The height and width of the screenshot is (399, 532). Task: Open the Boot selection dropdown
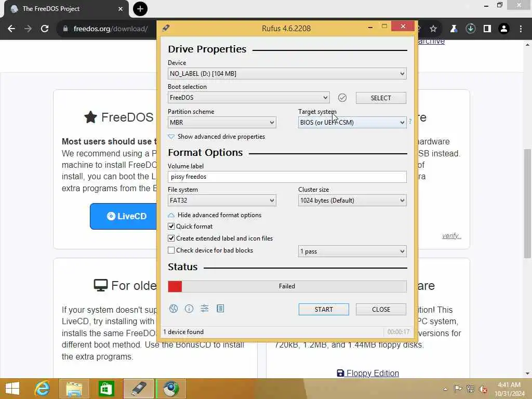coord(248,98)
